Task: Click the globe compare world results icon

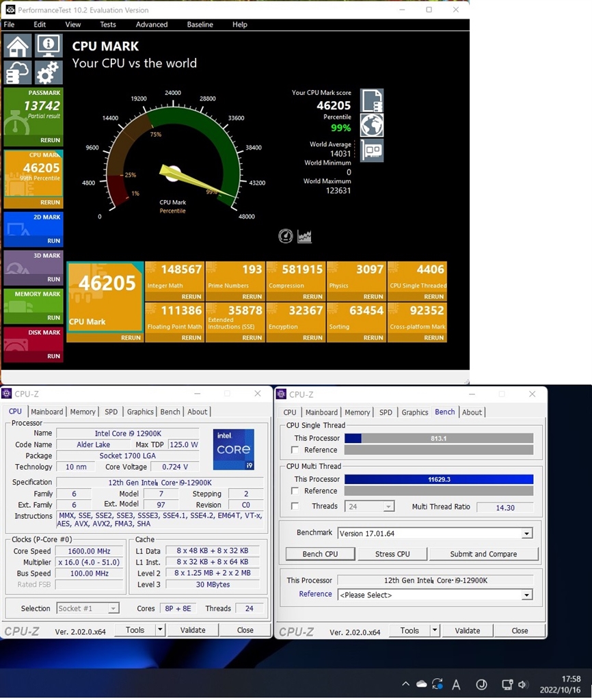Action: pos(371,126)
